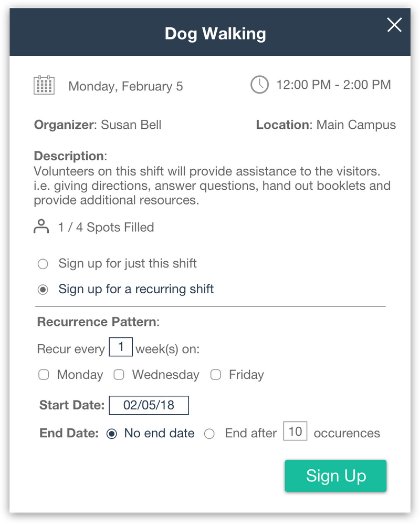This screenshot has height=524, width=420.
Task: Click the person icon beside Spots Filled
Action: (41, 227)
